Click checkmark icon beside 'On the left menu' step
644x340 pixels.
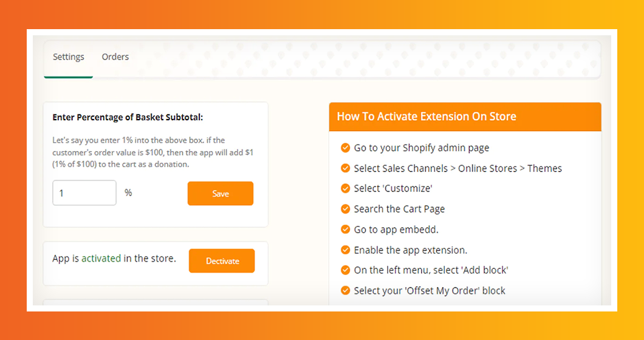coord(345,270)
